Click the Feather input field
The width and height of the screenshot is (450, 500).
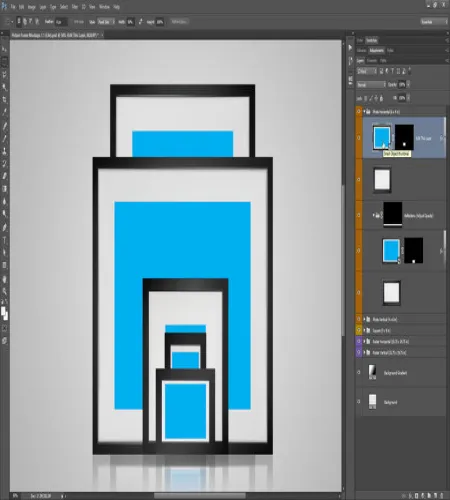(x=61, y=22)
